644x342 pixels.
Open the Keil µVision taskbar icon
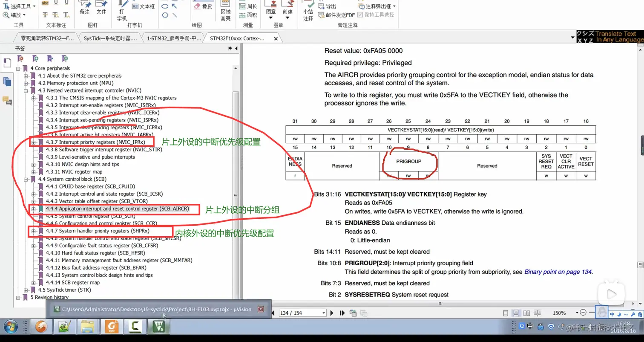[x=160, y=327]
